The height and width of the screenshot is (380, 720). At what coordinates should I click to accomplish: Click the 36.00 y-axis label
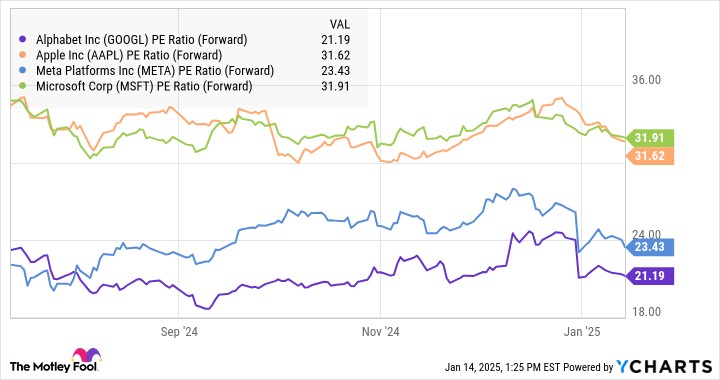pyautogui.click(x=647, y=80)
